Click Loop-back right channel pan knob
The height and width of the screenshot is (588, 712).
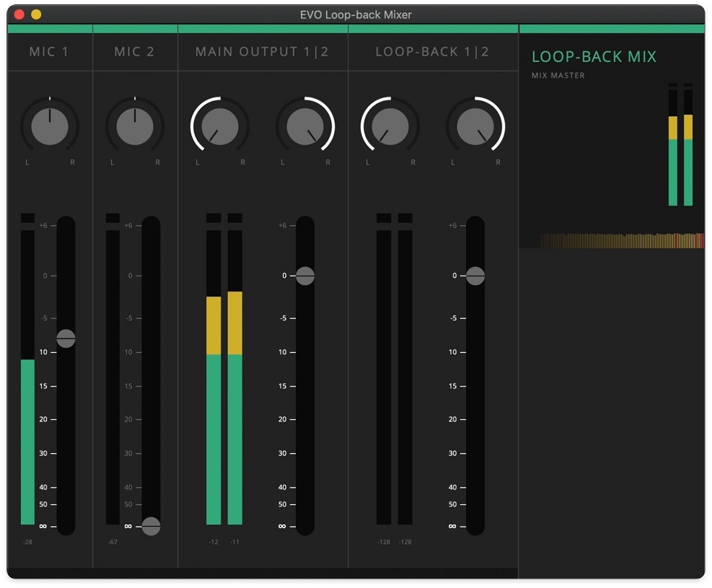475,127
